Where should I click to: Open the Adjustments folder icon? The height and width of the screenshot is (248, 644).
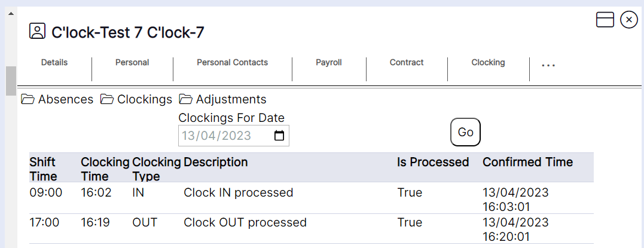click(186, 99)
